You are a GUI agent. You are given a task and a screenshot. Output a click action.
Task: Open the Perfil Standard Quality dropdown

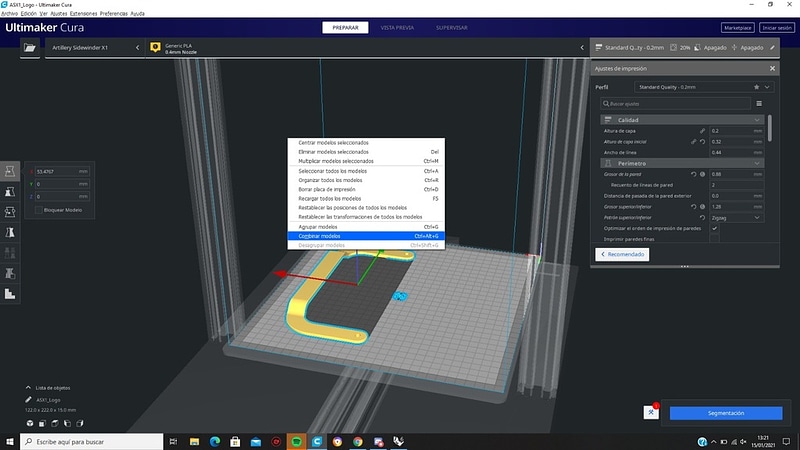coord(704,87)
